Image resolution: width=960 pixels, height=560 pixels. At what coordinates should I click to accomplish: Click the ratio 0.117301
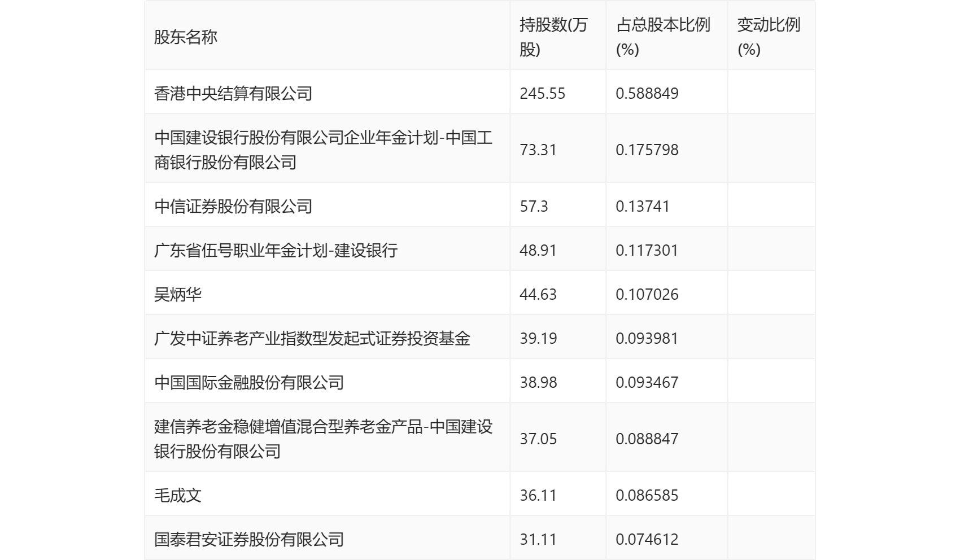click(647, 250)
